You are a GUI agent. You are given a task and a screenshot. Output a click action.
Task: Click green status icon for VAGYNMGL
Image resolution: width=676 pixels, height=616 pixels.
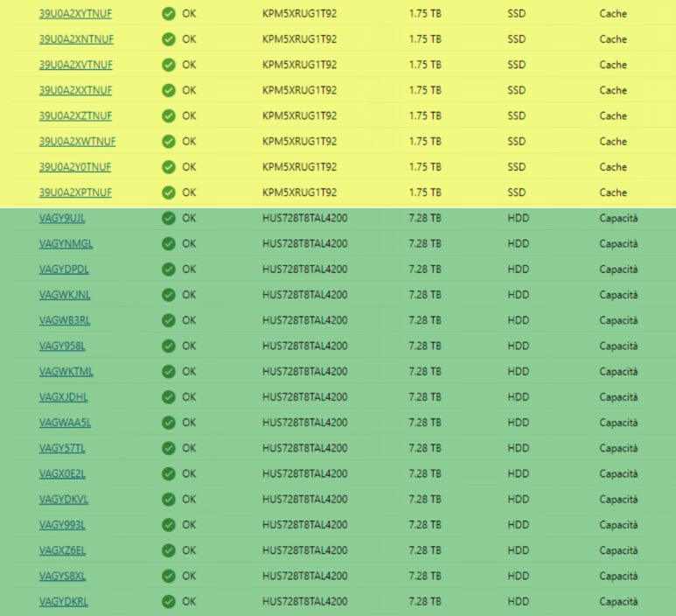(x=169, y=244)
